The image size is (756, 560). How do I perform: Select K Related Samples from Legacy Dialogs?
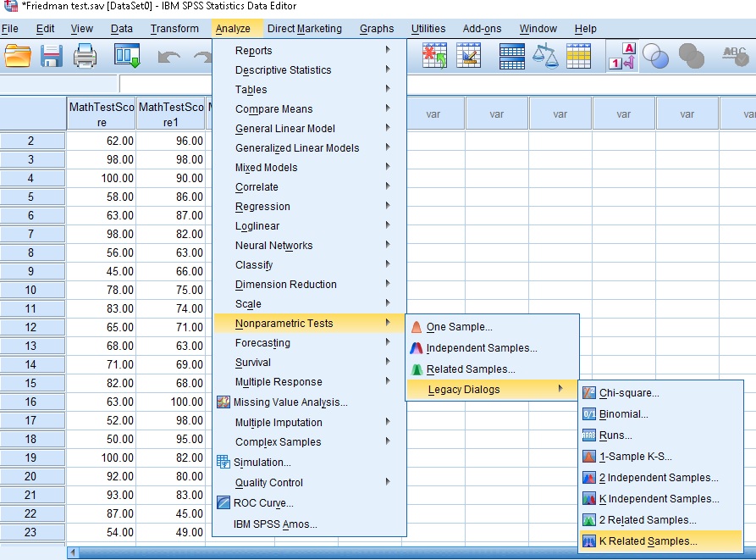648,541
